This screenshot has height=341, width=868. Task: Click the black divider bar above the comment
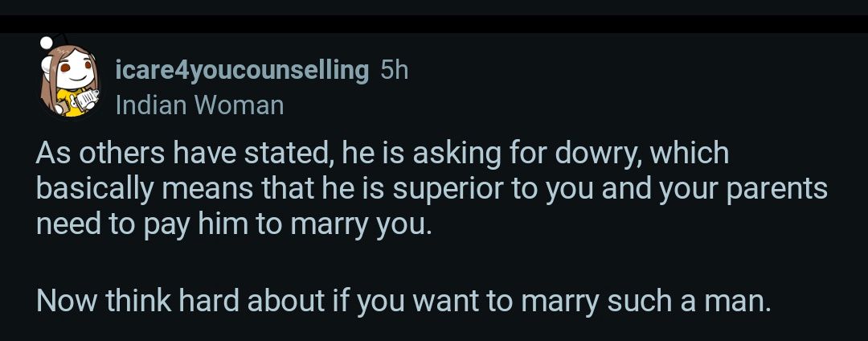pyautogui.click(x=434, y=23)
